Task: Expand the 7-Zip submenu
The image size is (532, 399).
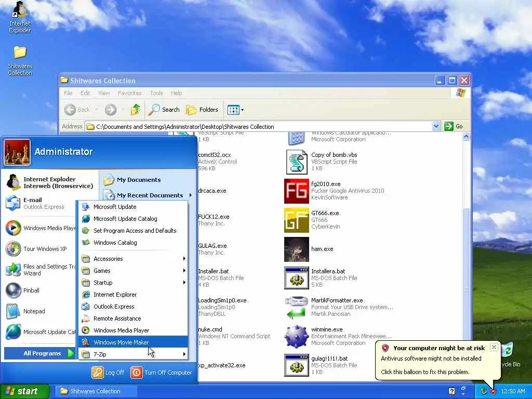Action: 134,354
